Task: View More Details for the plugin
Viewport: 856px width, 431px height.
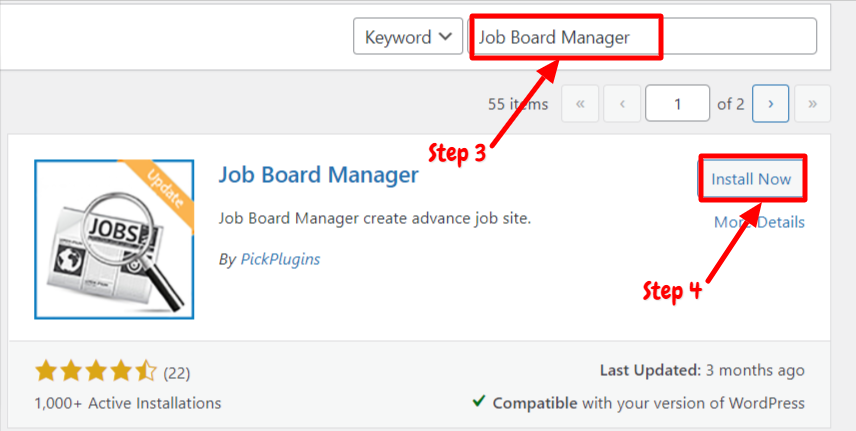Action: [x=759, y=222]
